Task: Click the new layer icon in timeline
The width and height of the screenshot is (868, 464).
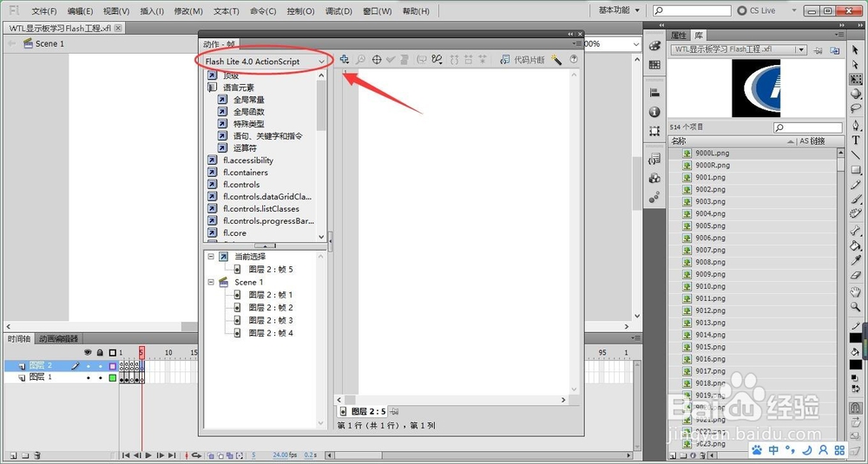Action: (13, 455)
